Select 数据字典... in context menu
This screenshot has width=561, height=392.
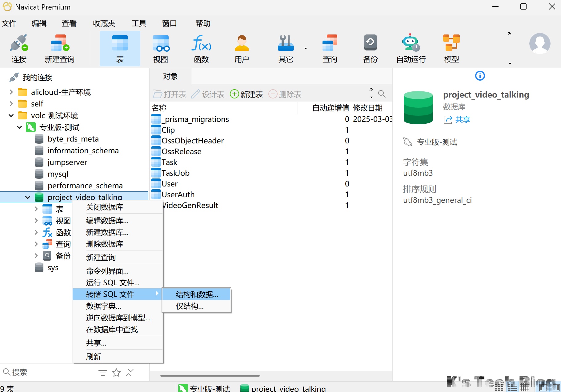(104, 306)
